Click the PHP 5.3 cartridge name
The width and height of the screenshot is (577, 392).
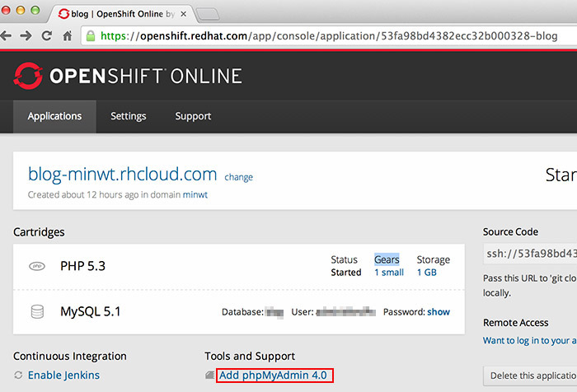(82, 266)
